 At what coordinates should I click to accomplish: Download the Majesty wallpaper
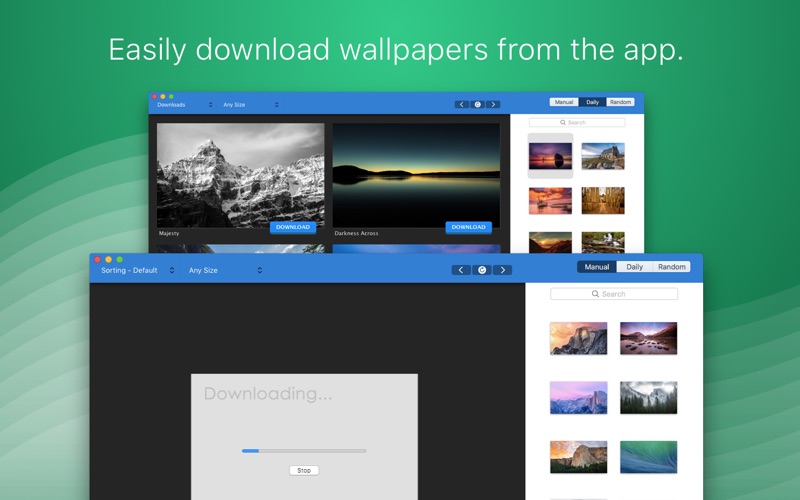[x=293, y=227]
